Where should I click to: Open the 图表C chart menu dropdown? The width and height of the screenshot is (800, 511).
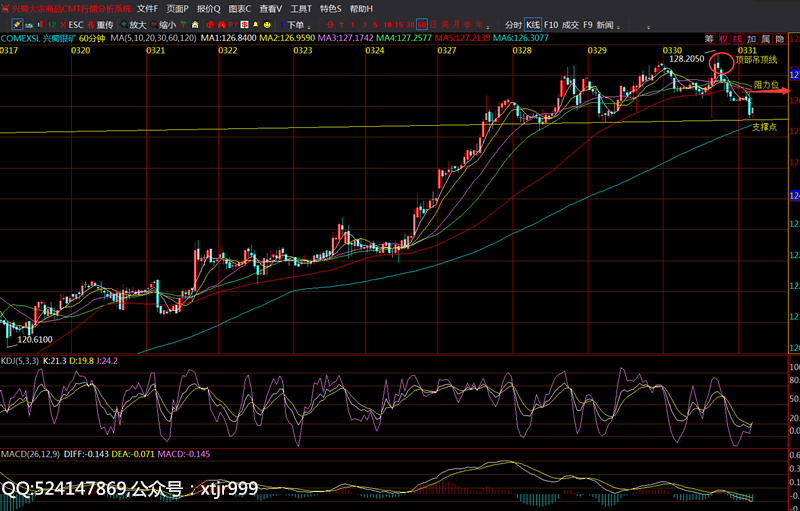(239, 8)
